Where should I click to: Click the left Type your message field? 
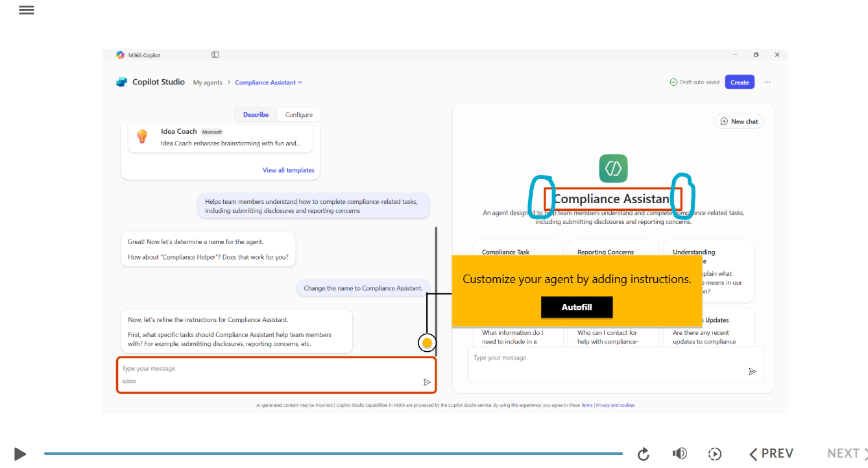click(x=276, y=375)
